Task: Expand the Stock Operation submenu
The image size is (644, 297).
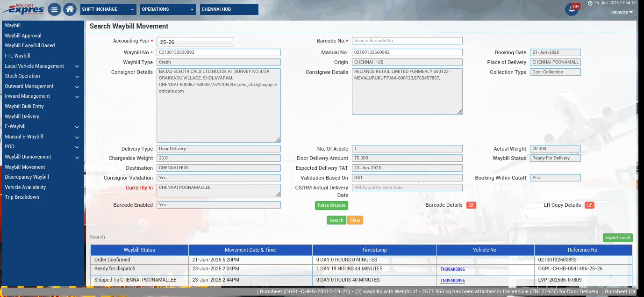Action: 42,76
